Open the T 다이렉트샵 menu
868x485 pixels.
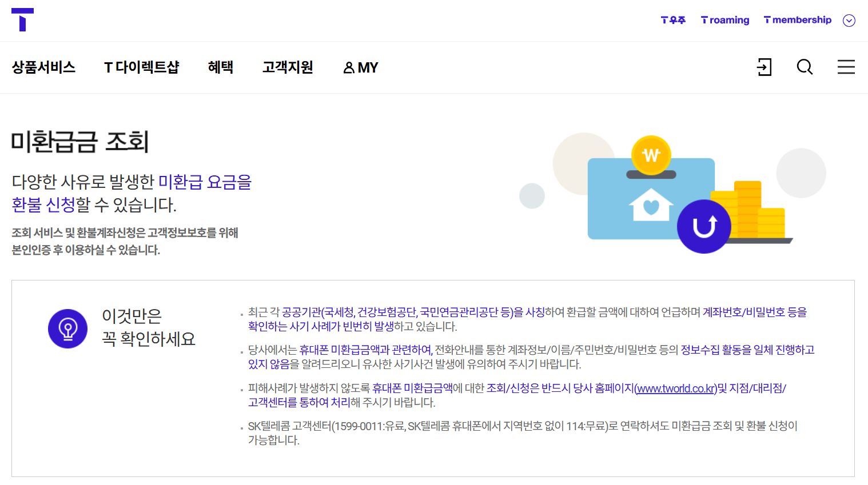[x=142, y=67]
